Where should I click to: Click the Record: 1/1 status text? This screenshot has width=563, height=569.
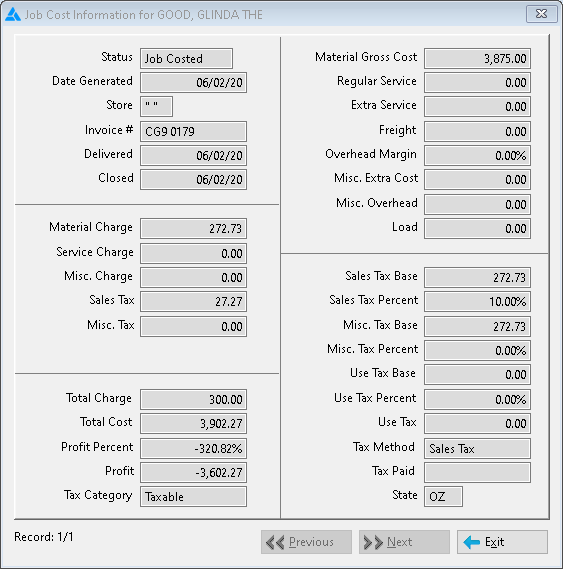coord(44,536)
